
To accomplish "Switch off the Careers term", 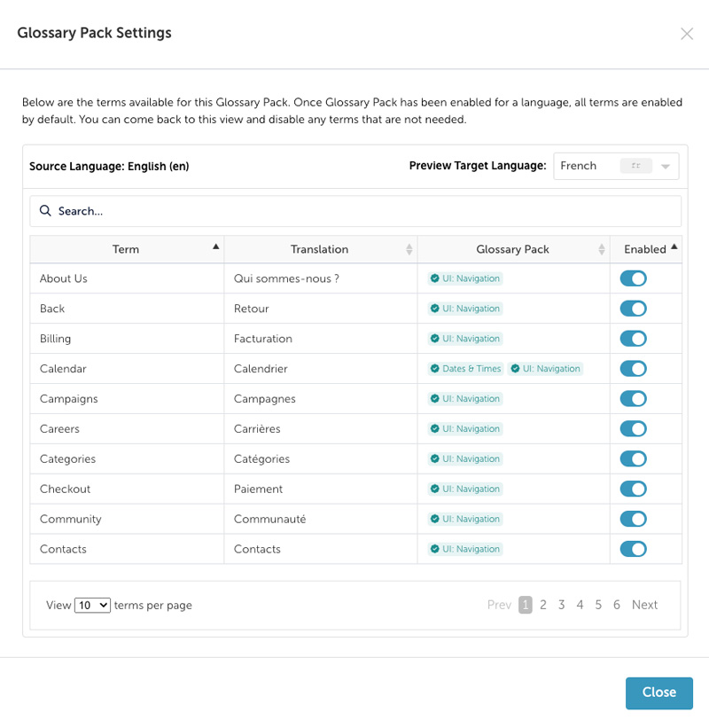I will [633, 428].
